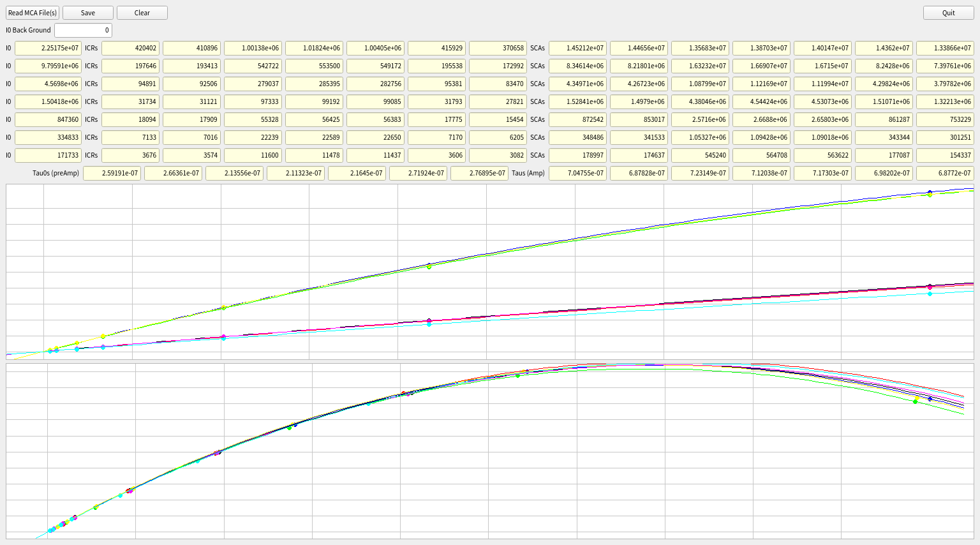Select the I0 field showing 2.25175e+07
The width and height of the screenshot is (980, 545).
[48, 48]
